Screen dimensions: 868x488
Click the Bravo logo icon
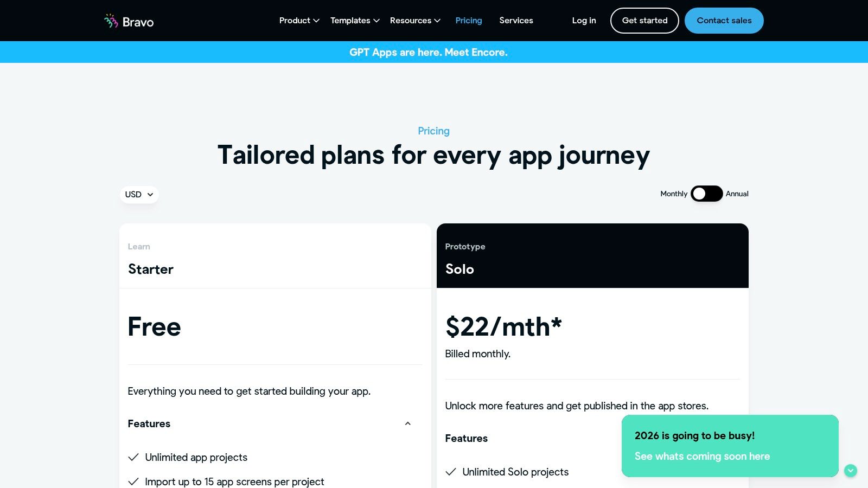coord(110,21)
